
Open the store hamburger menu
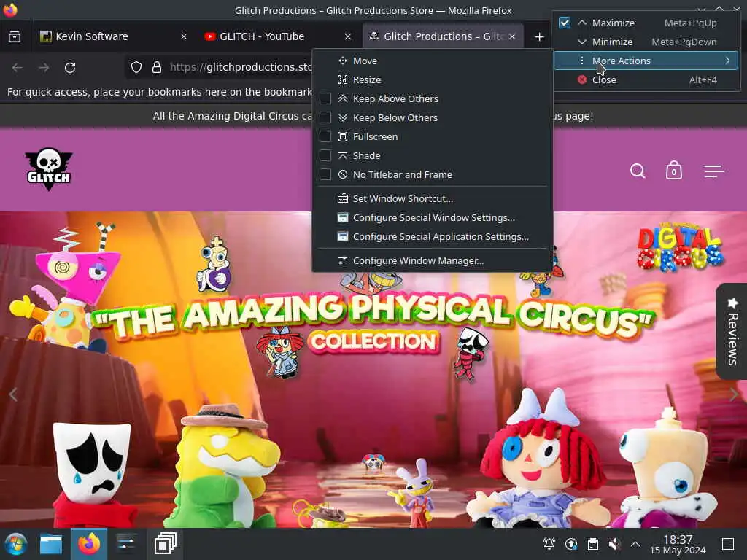coord(714,171)
